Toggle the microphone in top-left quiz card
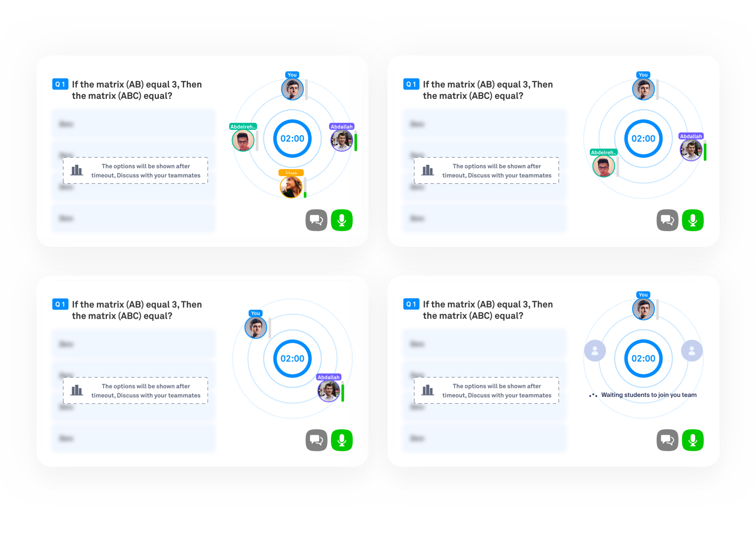756x551 pixels. pyautogui.click(x=342, y=220)
